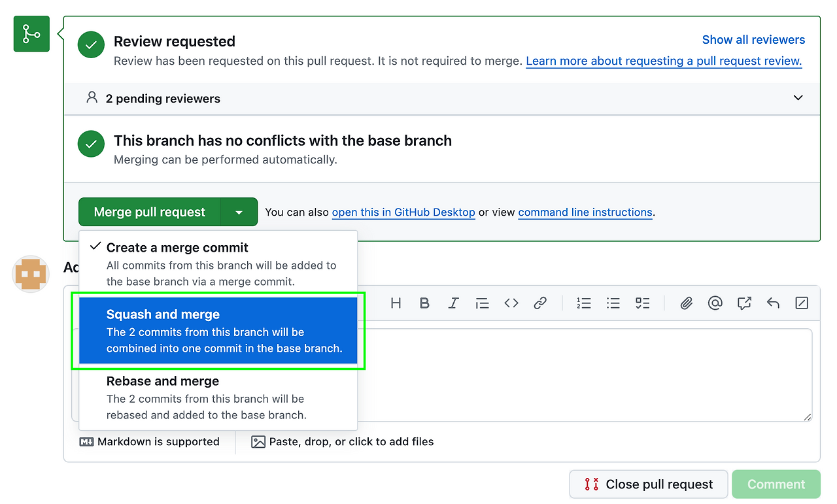The height and width of the screenshot is (504, 837).
Task: Click the Review requested check icon
Action: pyautogui.click(x=91, y=45)
